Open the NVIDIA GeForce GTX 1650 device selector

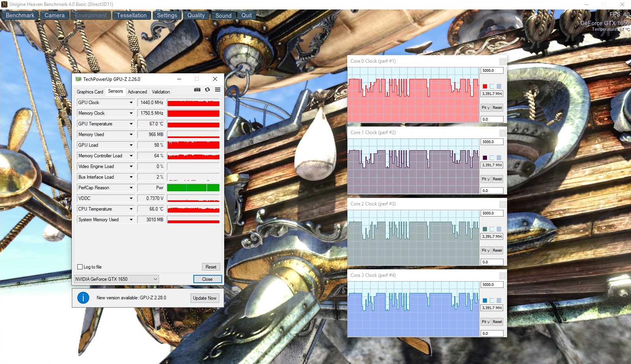pyautogui.click(x=116, y=279)
